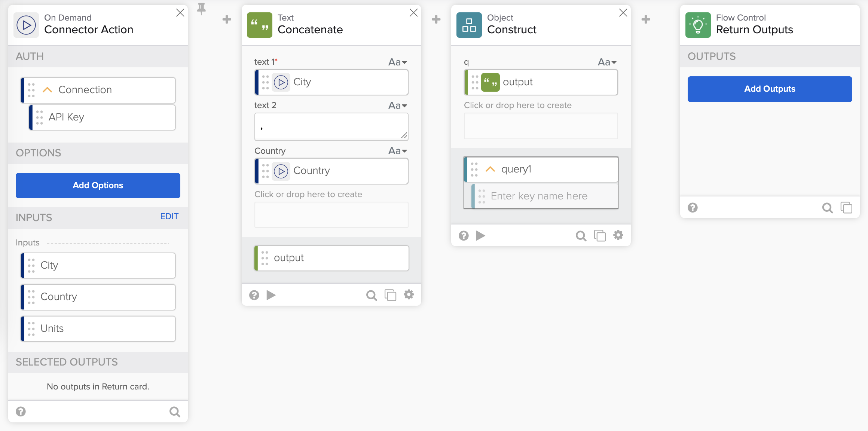Search within the Concatenate card
Screen dimensions: 868x431
[x=371, y=296]
